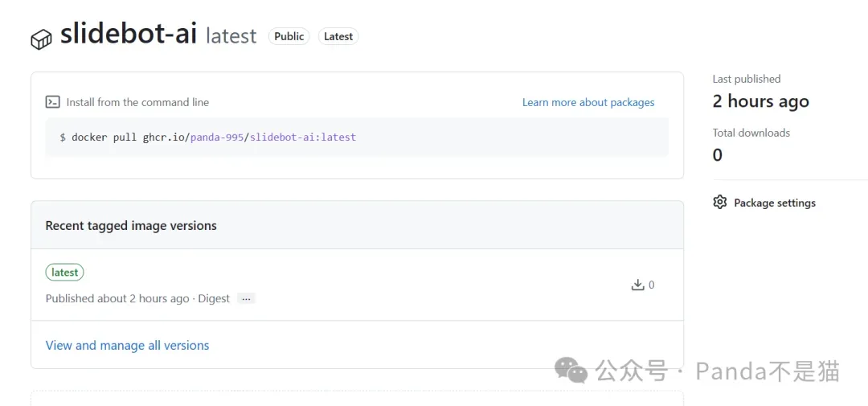Click the terminal icon beside Install heading

tap(53, 102)
